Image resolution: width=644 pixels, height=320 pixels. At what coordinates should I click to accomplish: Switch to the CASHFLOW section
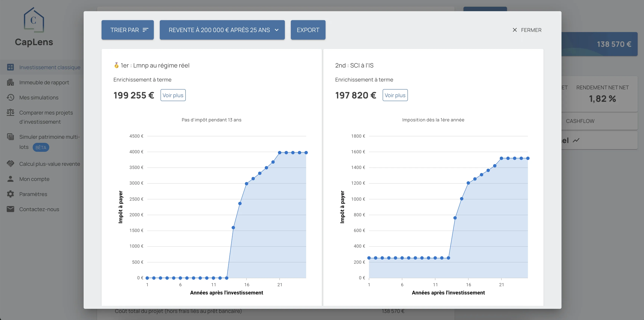580,121
